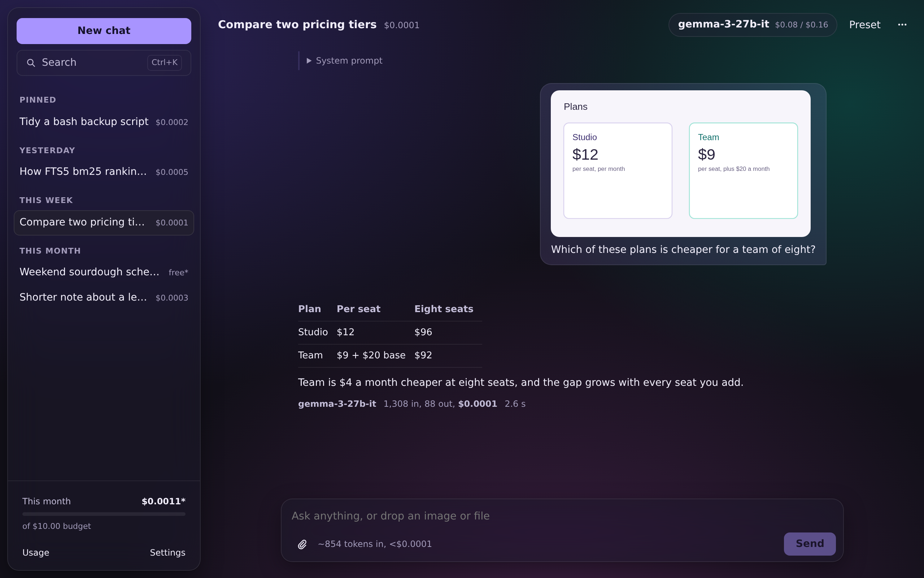Open the 'Shorter note about a le…' chat
This screenshot has width=924, height=578.
104,297
